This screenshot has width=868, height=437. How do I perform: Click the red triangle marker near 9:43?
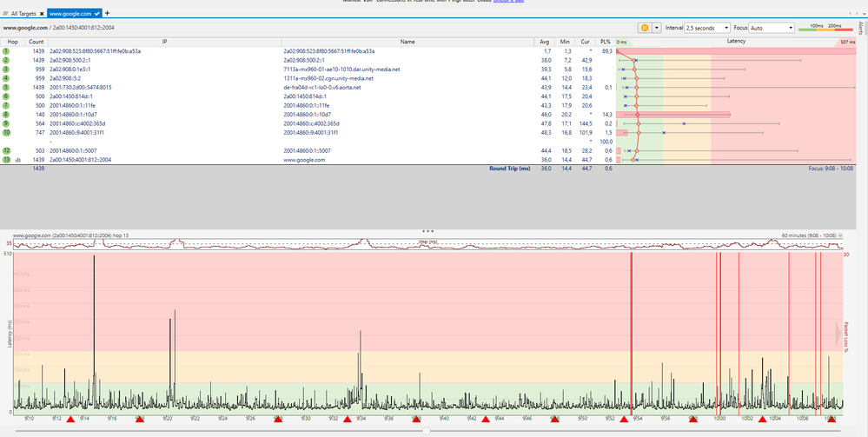[x=486, y=420]
